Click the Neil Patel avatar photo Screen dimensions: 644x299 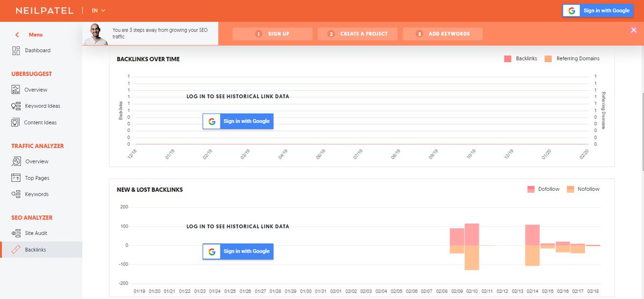click(96, 34)
